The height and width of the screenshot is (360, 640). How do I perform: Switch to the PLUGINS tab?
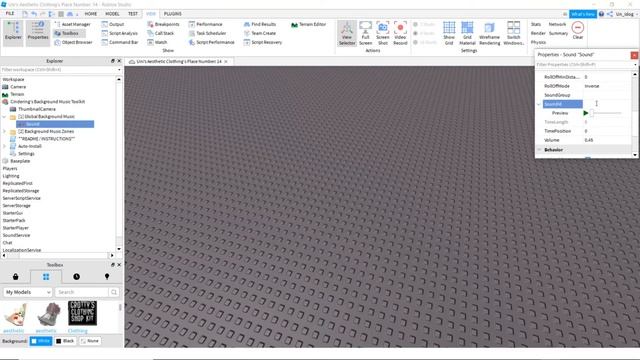pos(173,14)
